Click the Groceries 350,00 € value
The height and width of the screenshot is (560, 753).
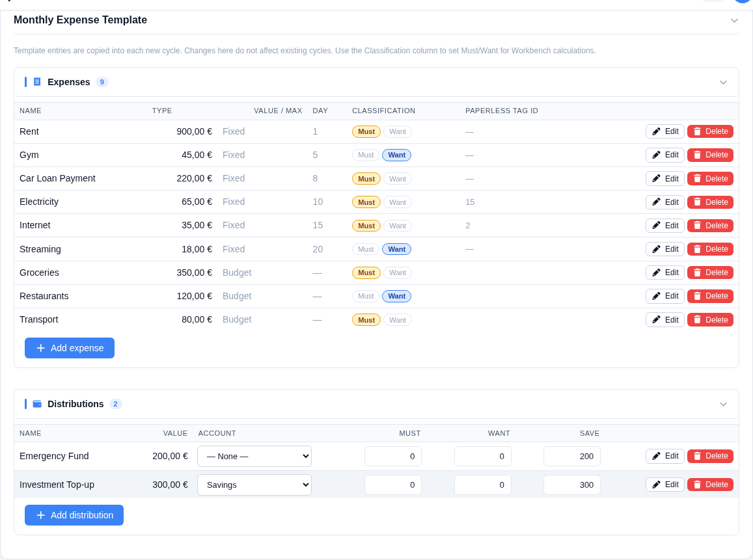pyautogui.click(x=195, y=273)
